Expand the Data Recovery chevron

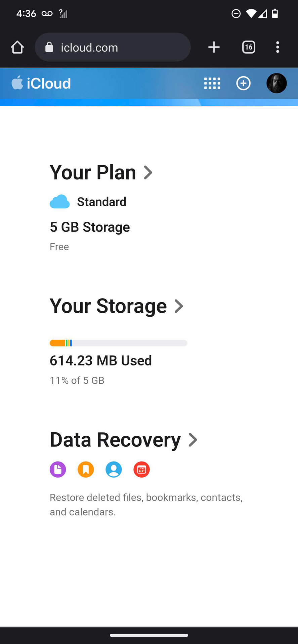[x=193, y=440]
